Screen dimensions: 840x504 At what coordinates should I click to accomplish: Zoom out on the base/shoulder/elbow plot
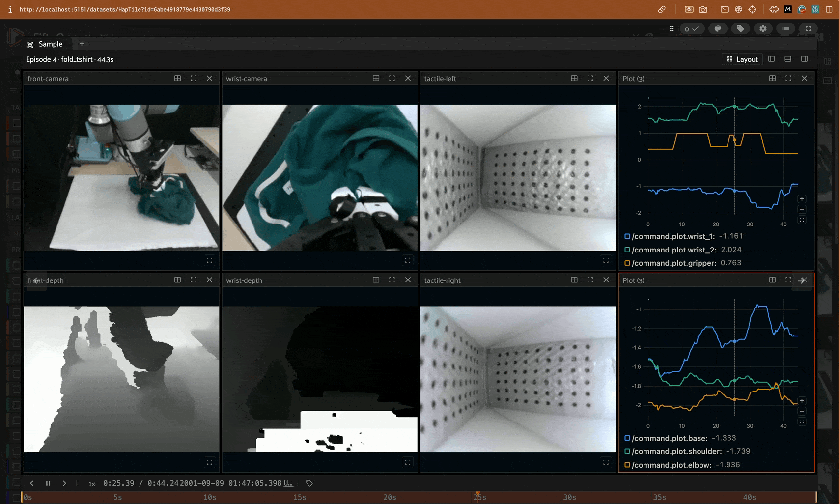click(802, 411)
